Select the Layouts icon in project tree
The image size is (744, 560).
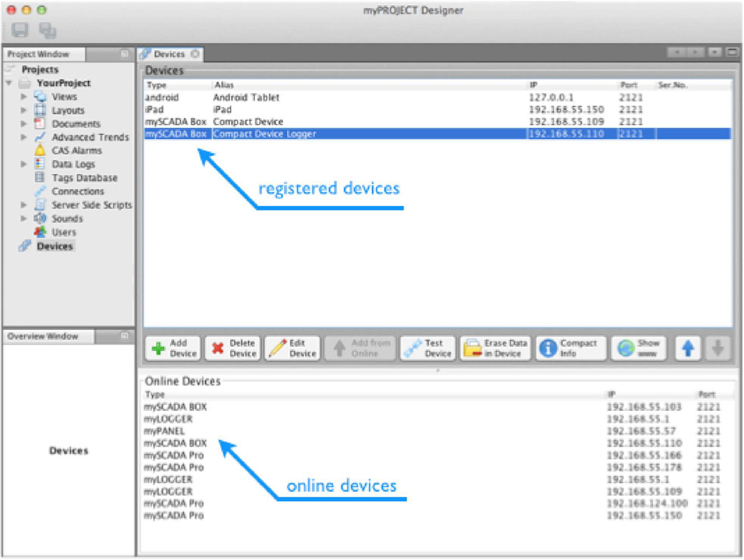click(40, 110)
